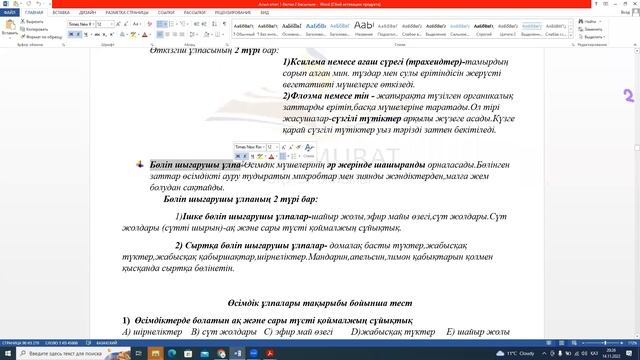Open Adobe Acrobat from taskbar
The image size is (640, 360).
[270, 353]
